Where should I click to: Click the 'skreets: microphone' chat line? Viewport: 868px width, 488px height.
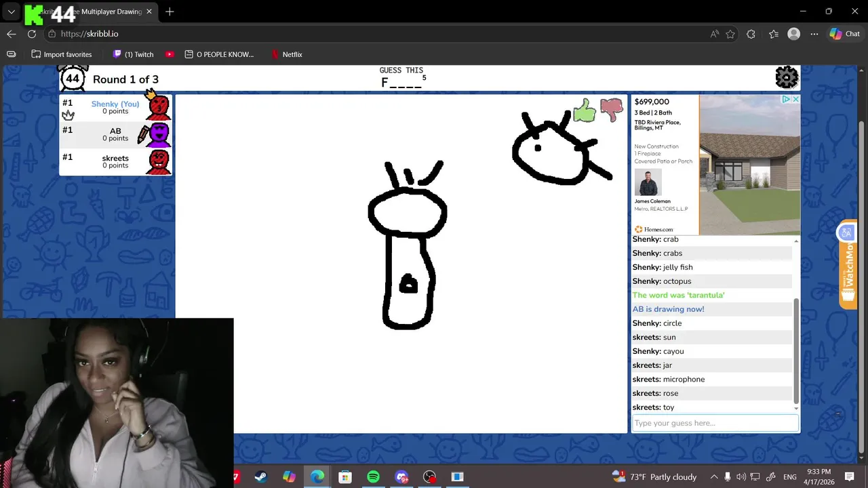pos(668,379)
